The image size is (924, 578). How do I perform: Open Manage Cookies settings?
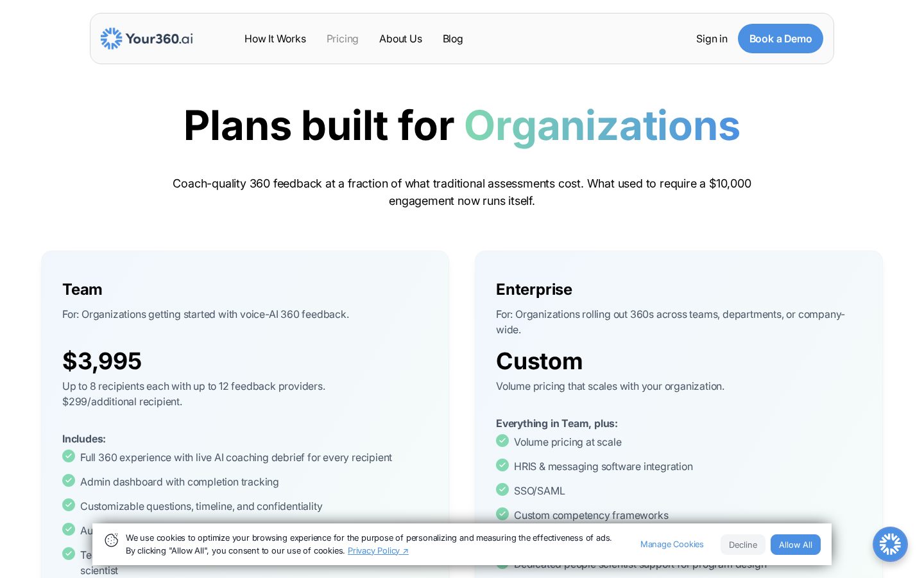pos(672,545)
